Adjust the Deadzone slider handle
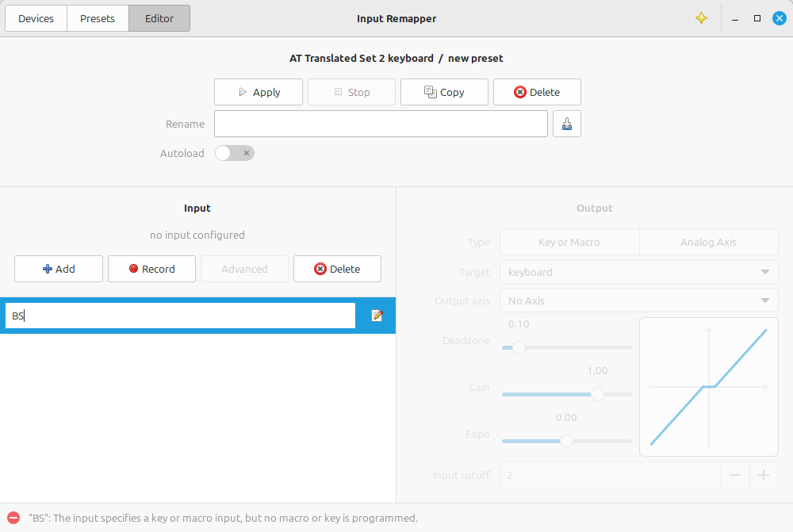 point(519,347)
